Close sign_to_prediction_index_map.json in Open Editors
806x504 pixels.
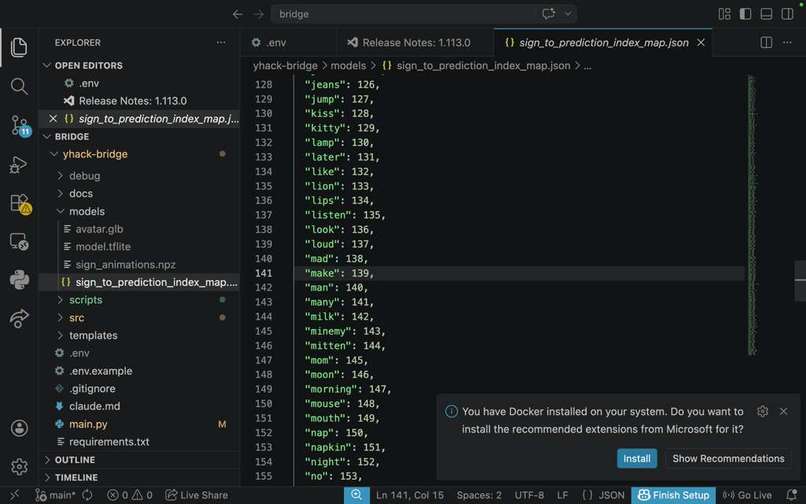[52, 118]
